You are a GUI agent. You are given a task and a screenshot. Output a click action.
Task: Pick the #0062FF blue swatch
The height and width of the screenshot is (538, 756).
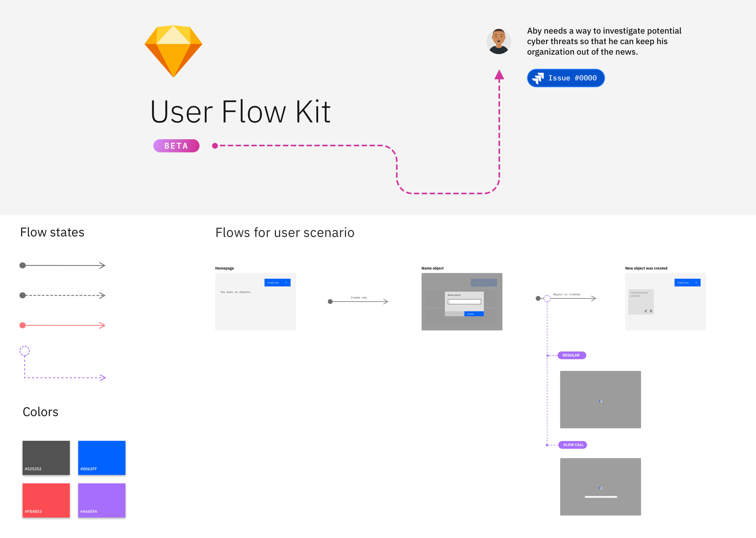point(102,458)
